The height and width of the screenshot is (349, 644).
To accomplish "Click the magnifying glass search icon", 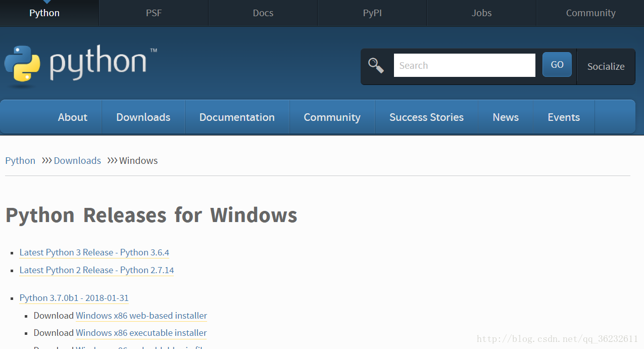I will coord(376,65).
